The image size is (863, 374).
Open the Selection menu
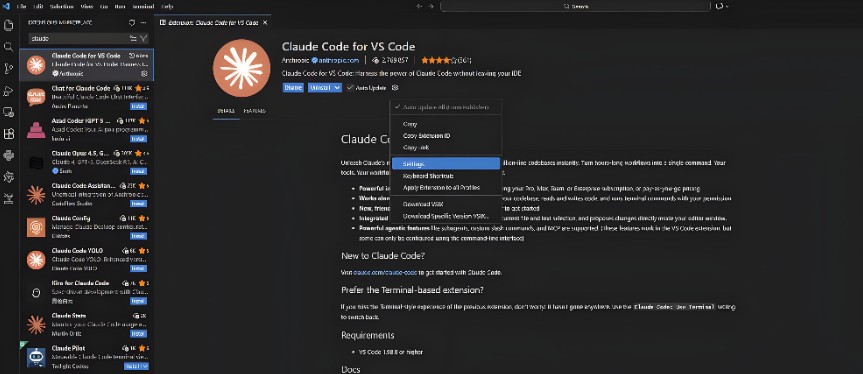click(x=62, y=6)
